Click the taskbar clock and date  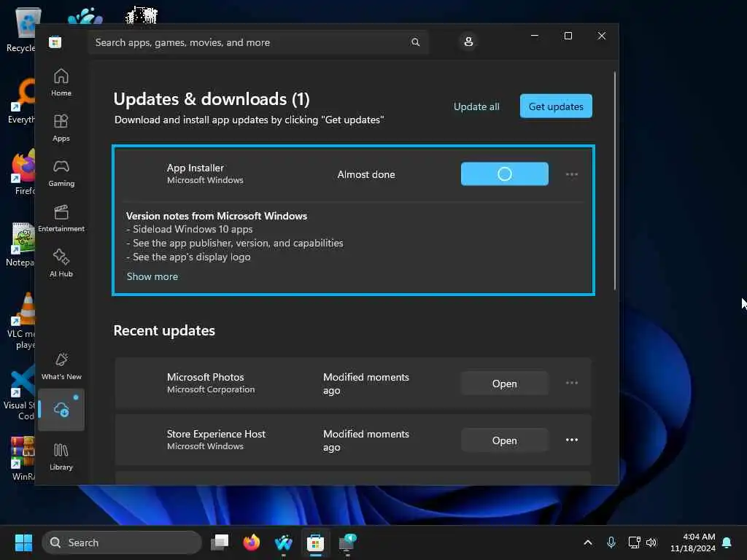coord(693,542)
